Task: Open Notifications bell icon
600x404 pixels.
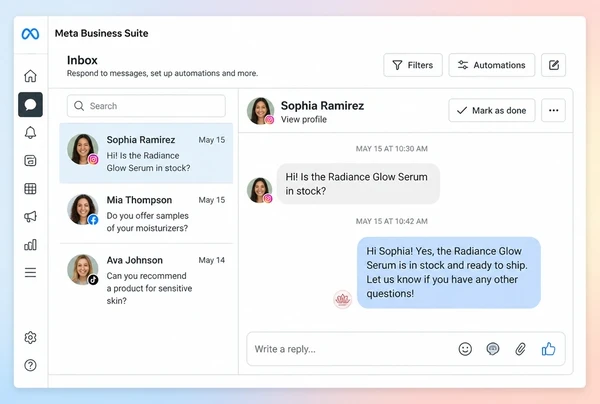Action: (30, 132)
